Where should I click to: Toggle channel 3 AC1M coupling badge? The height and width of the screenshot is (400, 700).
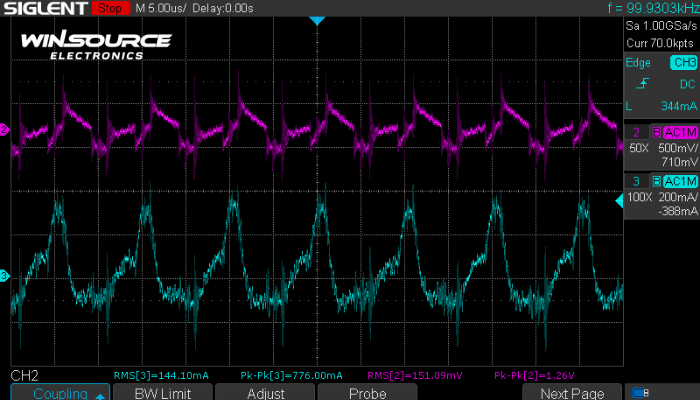coord(678,180)
